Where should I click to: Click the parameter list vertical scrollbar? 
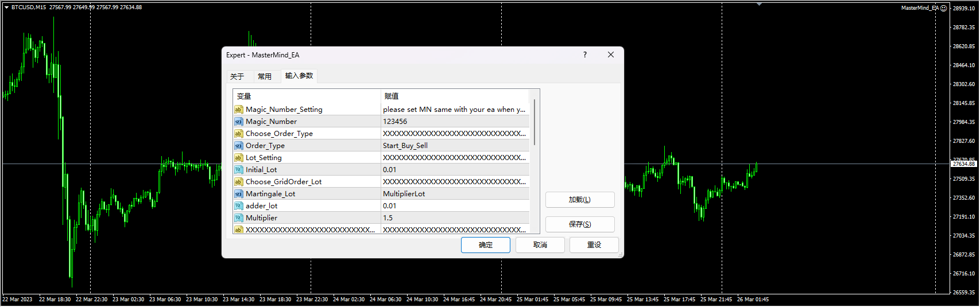[534, 123]
